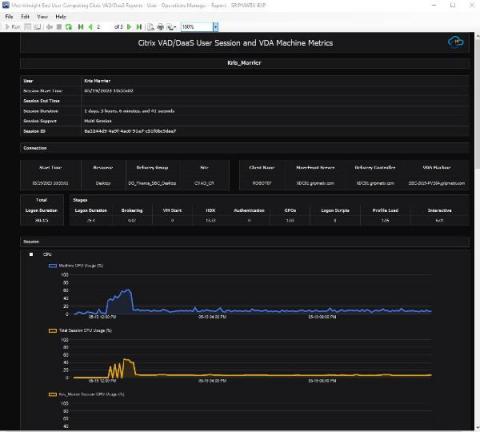Click the printer icon to print

(160, 27)
